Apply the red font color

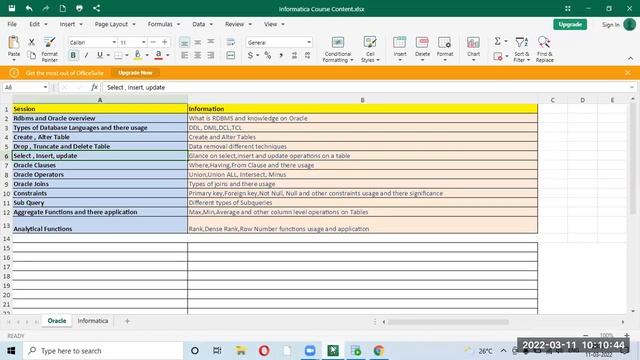[158, 55]
